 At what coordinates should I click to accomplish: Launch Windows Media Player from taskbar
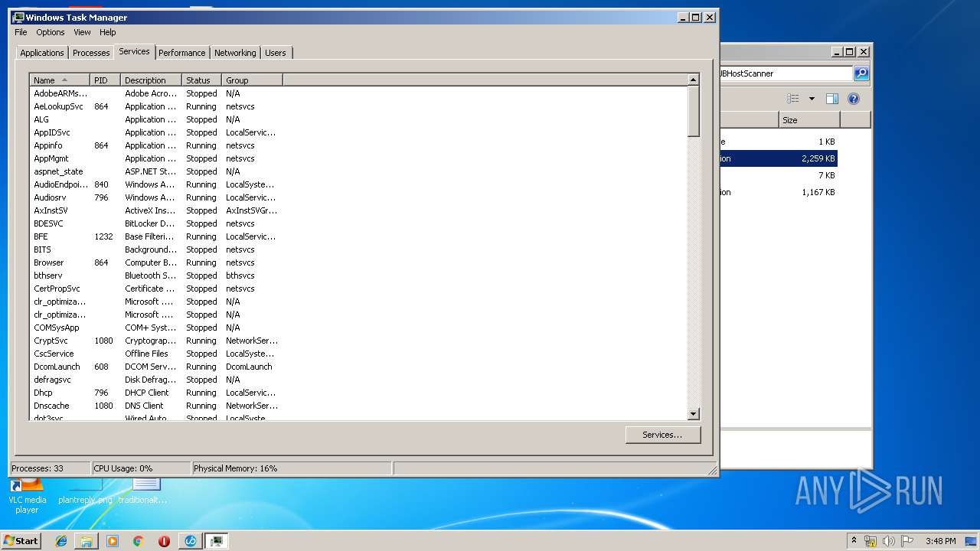[x=113, y=541]
